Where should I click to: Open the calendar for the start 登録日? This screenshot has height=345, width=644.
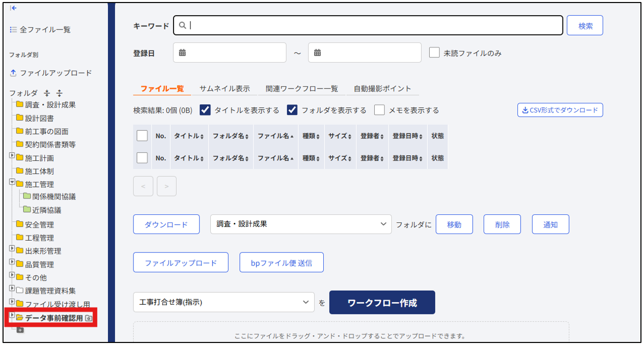point(182,52)
